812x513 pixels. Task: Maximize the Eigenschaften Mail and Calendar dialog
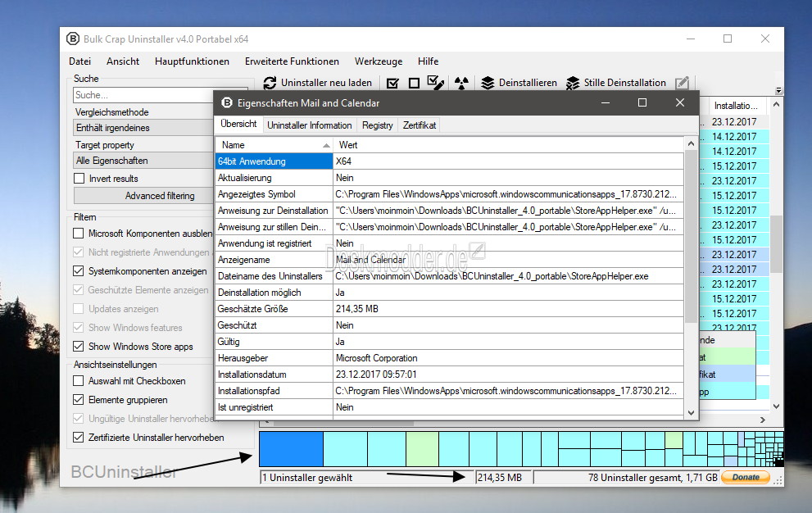(x=642, y=102)
